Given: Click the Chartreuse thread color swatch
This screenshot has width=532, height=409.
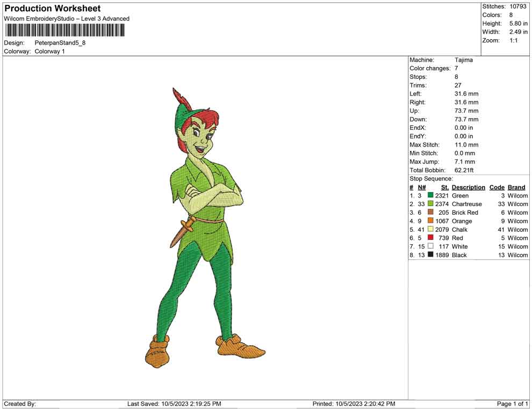Looking at the screenshot, I should pos(430,203).
